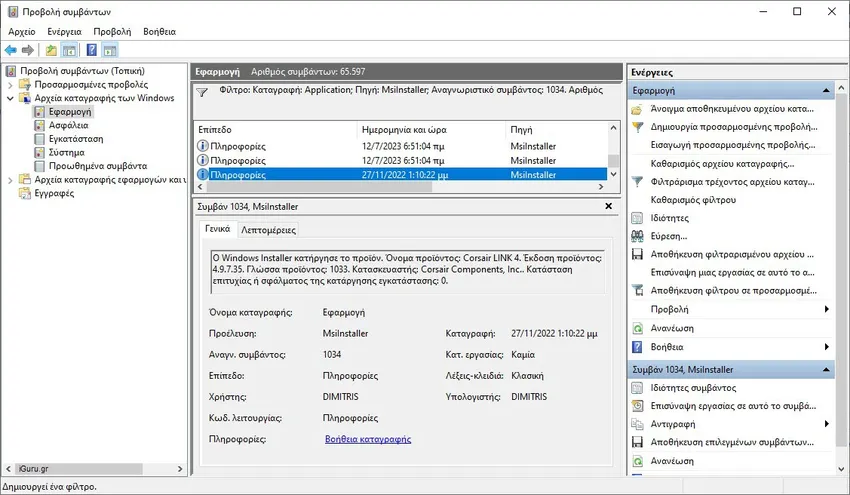Expand the Προσαρμοσμένες προβολές tree node
The height and width of the screenshot is (495, 850).
[x=10, y=85]
